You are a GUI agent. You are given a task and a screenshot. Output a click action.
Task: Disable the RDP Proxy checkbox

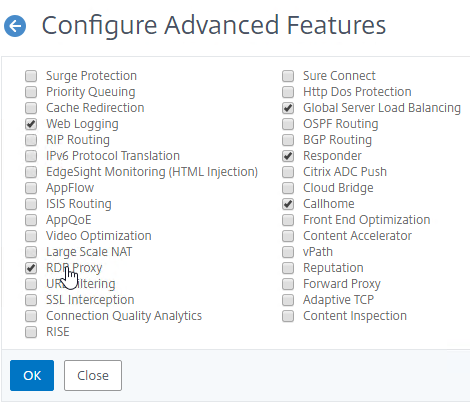(31, 268)
